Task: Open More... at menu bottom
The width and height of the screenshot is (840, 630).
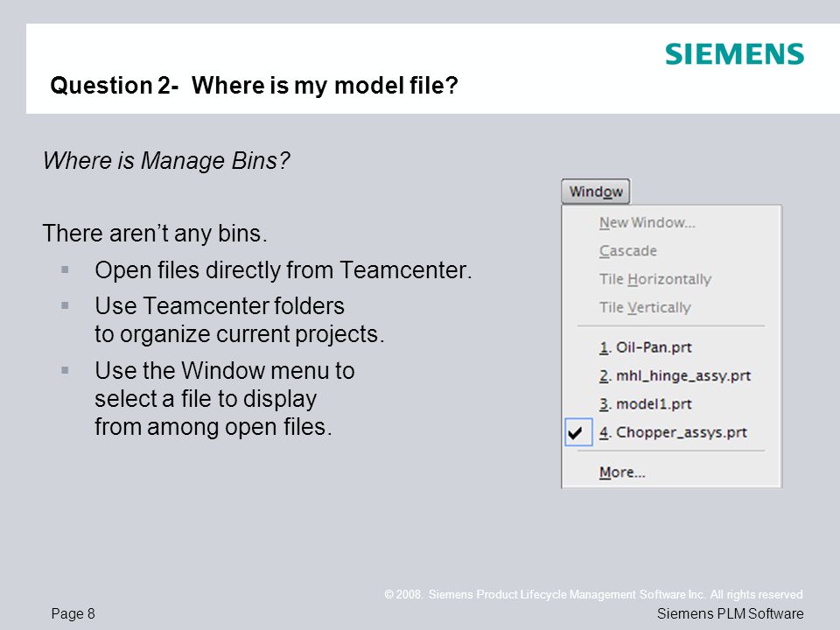Action: pos(622,472)
